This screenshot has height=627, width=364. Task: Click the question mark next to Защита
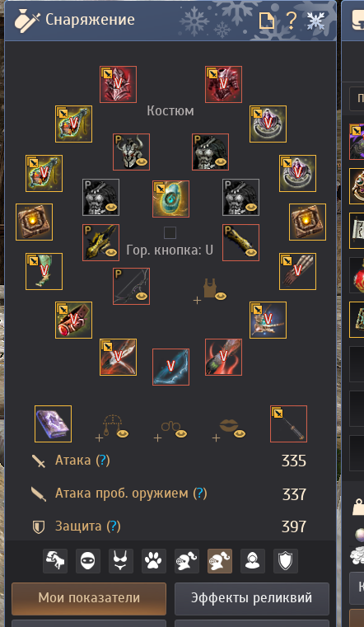tap(113, 526)
